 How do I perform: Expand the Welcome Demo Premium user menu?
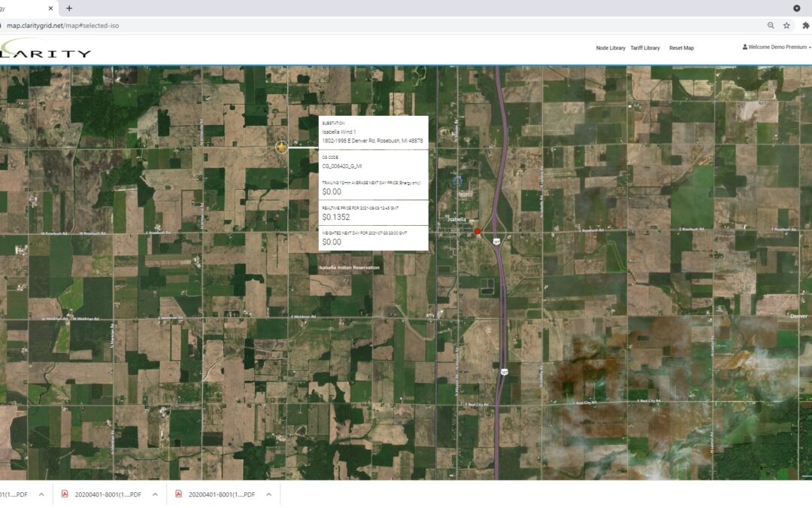(x=776, y=47)
